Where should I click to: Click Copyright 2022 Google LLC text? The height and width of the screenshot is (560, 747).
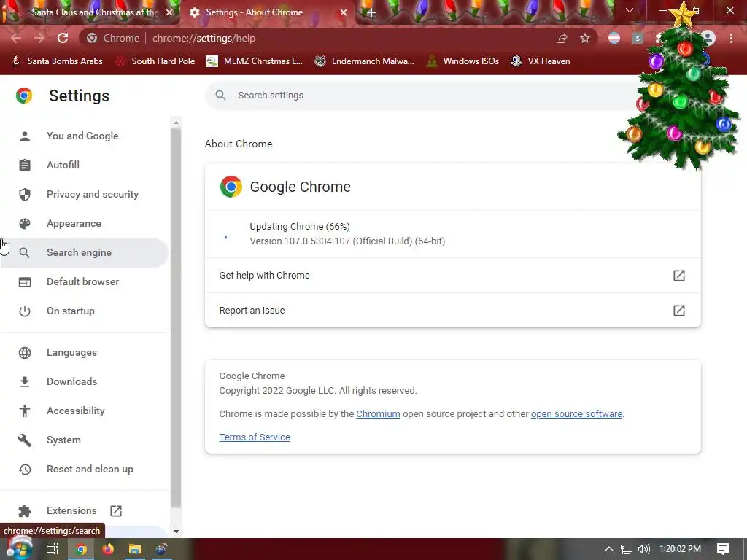click(x=318, y=391)
